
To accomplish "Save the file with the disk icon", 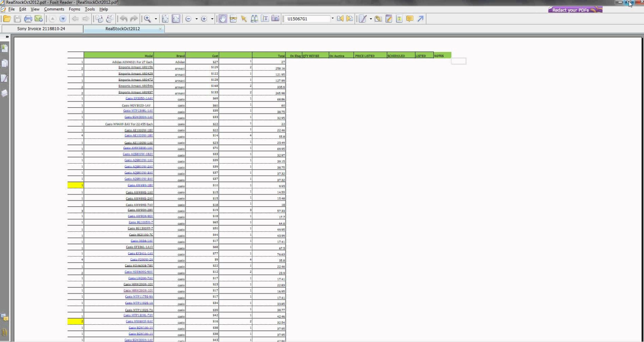I will click(17, 19).
